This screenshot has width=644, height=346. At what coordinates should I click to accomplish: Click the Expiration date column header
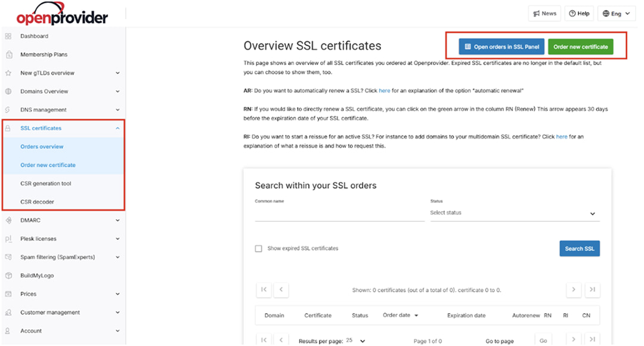click(x=466, y=316)
